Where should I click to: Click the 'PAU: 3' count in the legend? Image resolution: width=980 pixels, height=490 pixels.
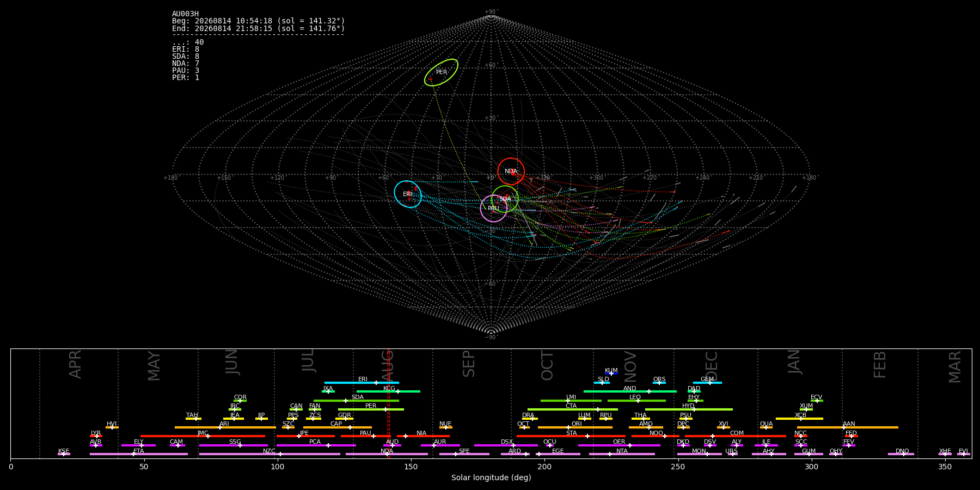(186, 71)
